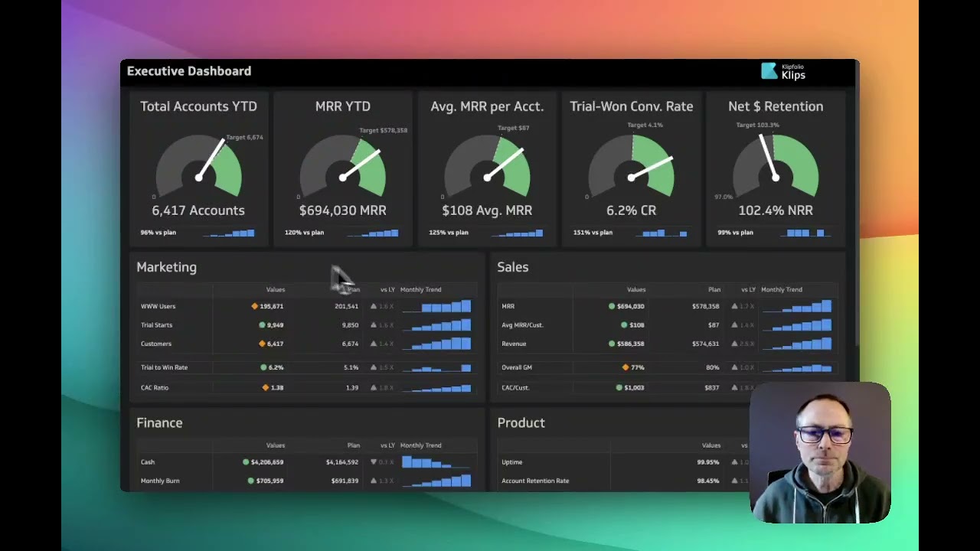The width and height of the screenshot is (980, 551).
Task: Click the presenter webcam video overlay
Action: (x=820, y=453)
